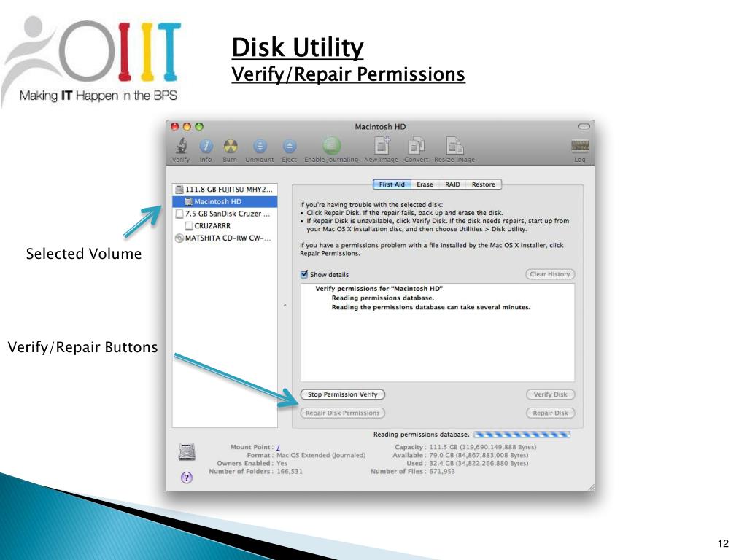This screenshot has height=560, width=747.
Task: Click the Resize Image toolbar icon
Action: [454, 145]
